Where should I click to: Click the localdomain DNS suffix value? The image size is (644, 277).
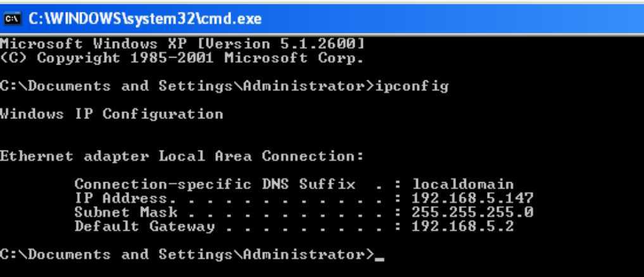[463, 184]
